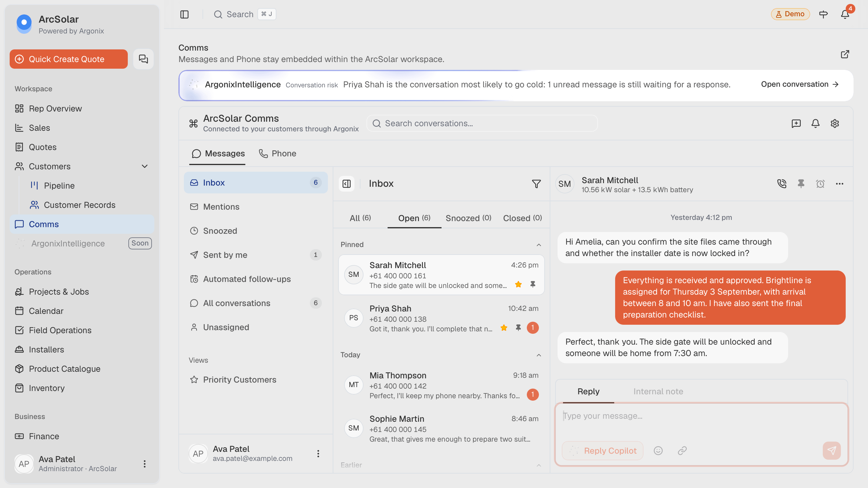Collapse the Pinned section
This screenshot has width=868, height=488.
coord(539,245)
